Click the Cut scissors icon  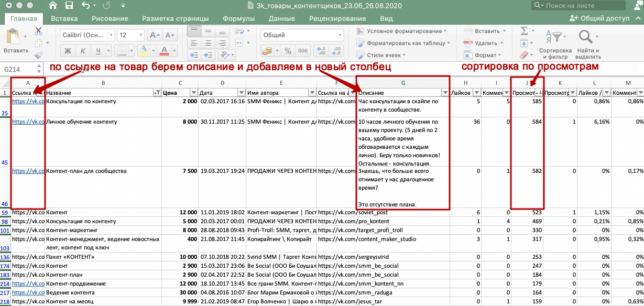38,31
